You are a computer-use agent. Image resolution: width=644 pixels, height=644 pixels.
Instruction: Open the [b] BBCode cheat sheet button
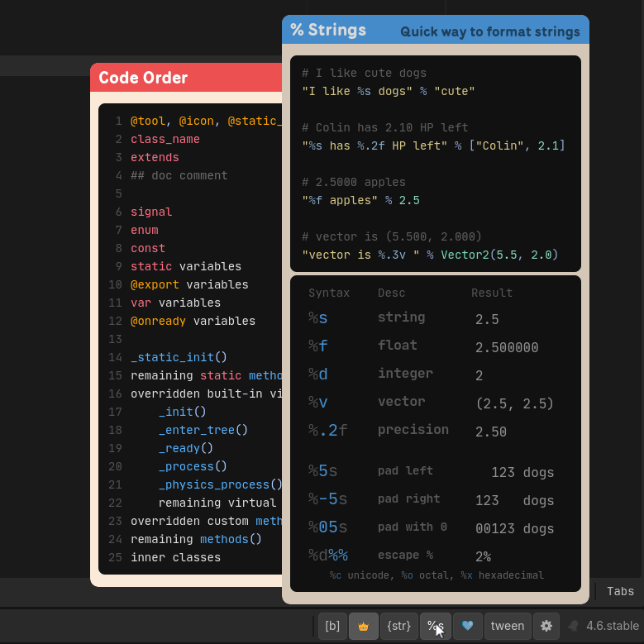click(x=332, y=626)
